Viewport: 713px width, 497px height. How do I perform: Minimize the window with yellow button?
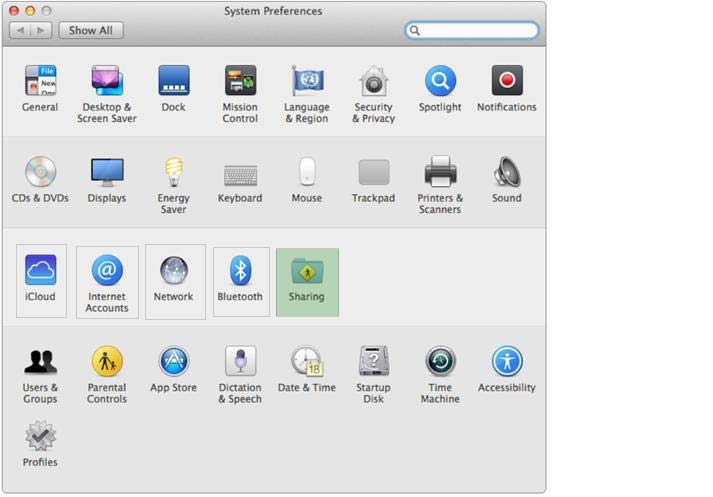coord(30,10)
